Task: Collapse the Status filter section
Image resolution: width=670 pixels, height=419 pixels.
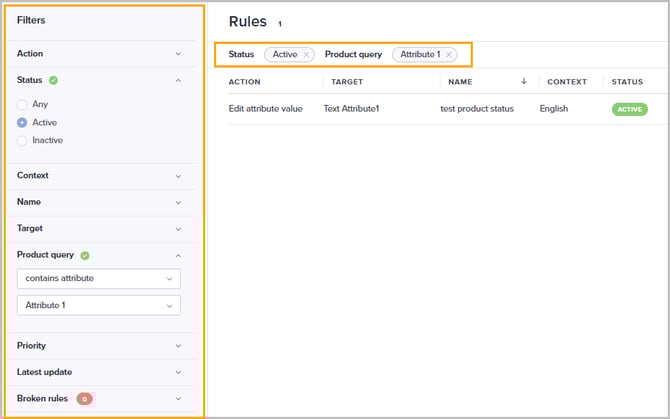Action: point(178,80)
